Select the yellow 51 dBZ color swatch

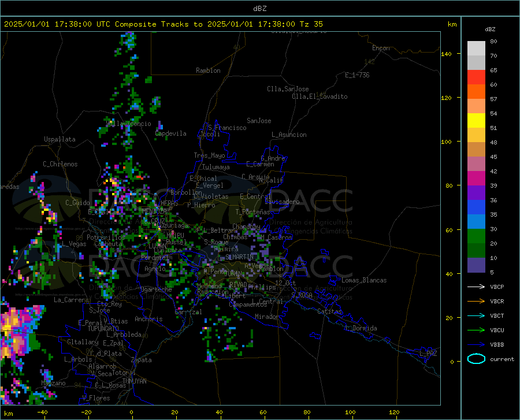pyautogui.click(x=476, y=121)
